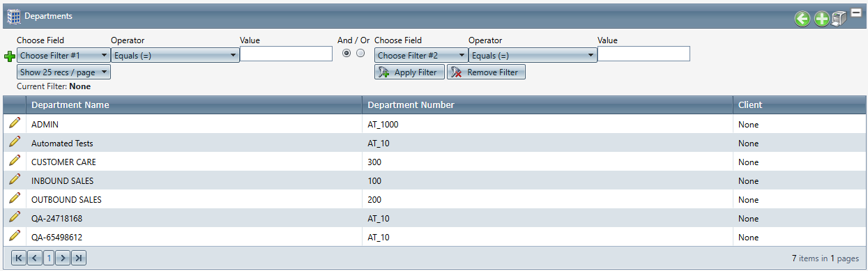Select the Or radio button

(x=360, y=54)
